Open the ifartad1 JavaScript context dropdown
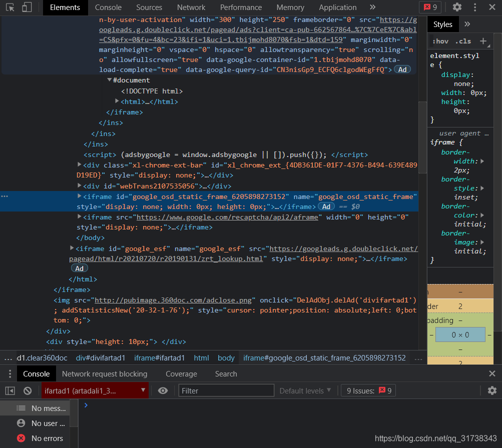The image size is (502, 448). point(95,391)
